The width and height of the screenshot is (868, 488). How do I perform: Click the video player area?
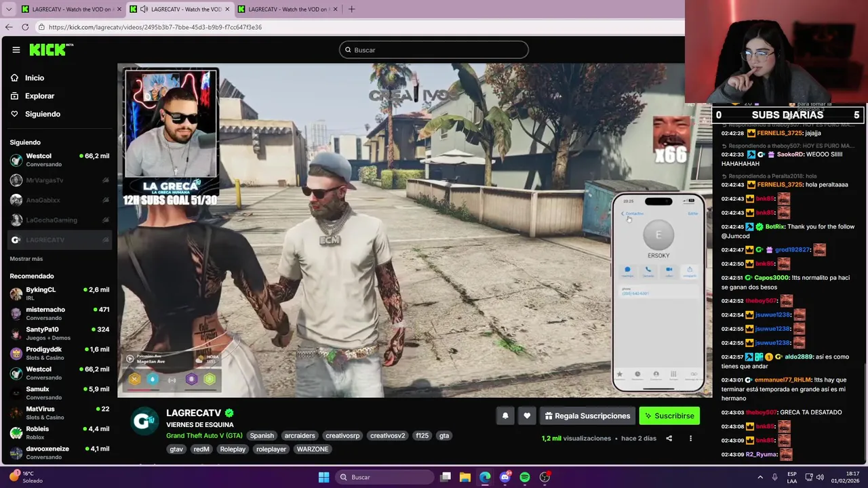point(414,230)
